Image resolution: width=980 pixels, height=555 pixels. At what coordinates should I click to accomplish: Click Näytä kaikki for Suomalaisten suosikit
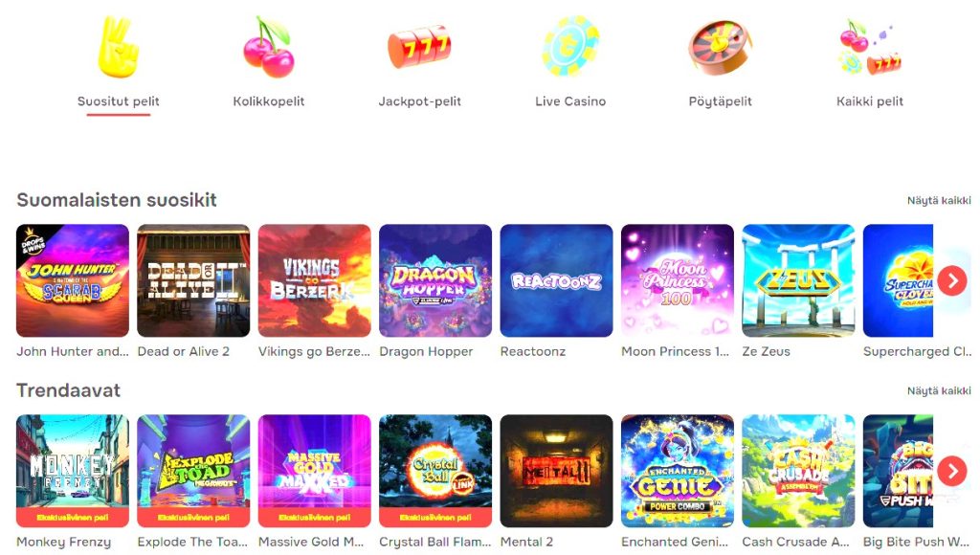[939, 201]
